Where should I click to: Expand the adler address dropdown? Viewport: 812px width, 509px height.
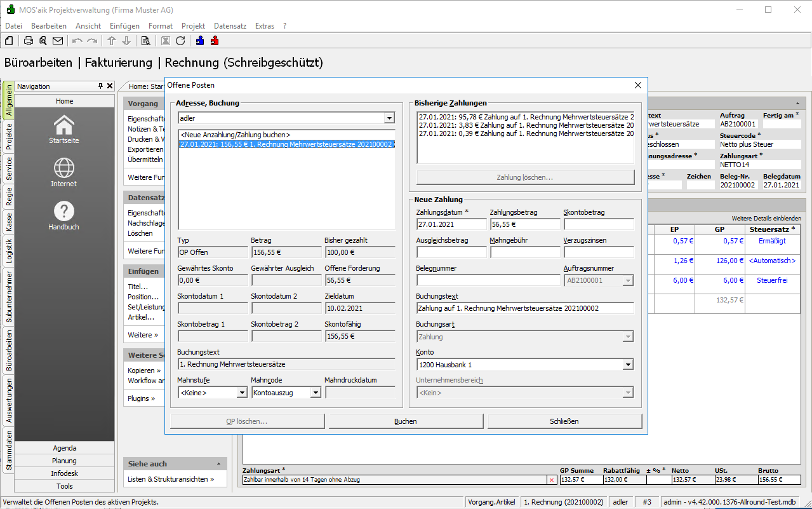(389, 118)
